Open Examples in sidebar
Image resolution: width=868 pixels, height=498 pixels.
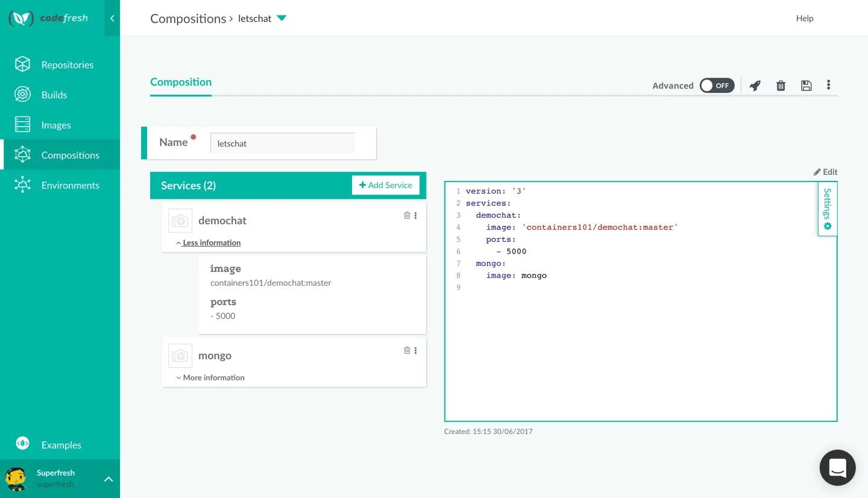61,445
